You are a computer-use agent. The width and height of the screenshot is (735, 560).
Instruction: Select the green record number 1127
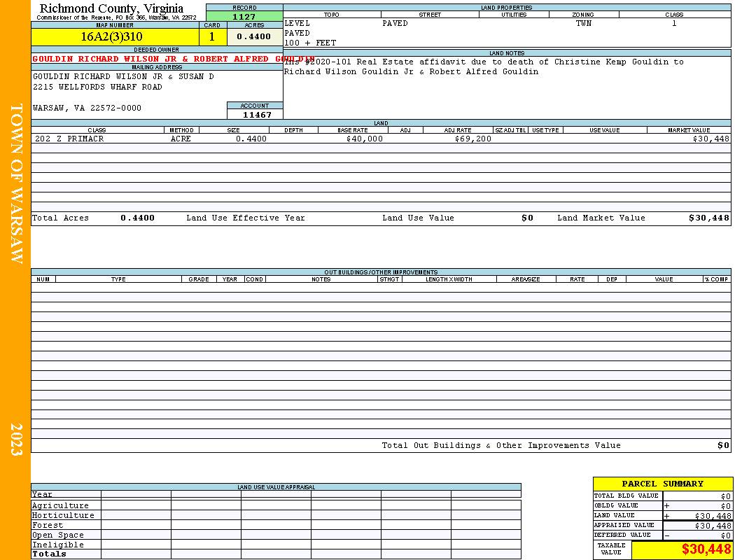(244, 16)
